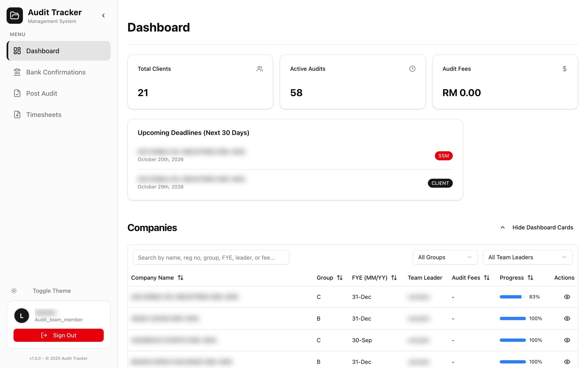Hide Dashboard Cards
Screen dimensions: 588x368
coord(536,227)
